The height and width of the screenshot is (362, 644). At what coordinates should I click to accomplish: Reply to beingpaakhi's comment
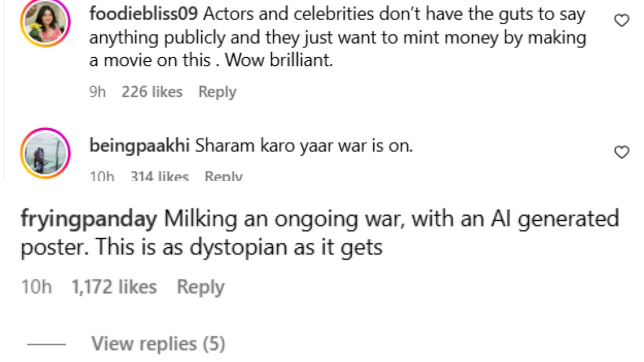pos(223,176)
